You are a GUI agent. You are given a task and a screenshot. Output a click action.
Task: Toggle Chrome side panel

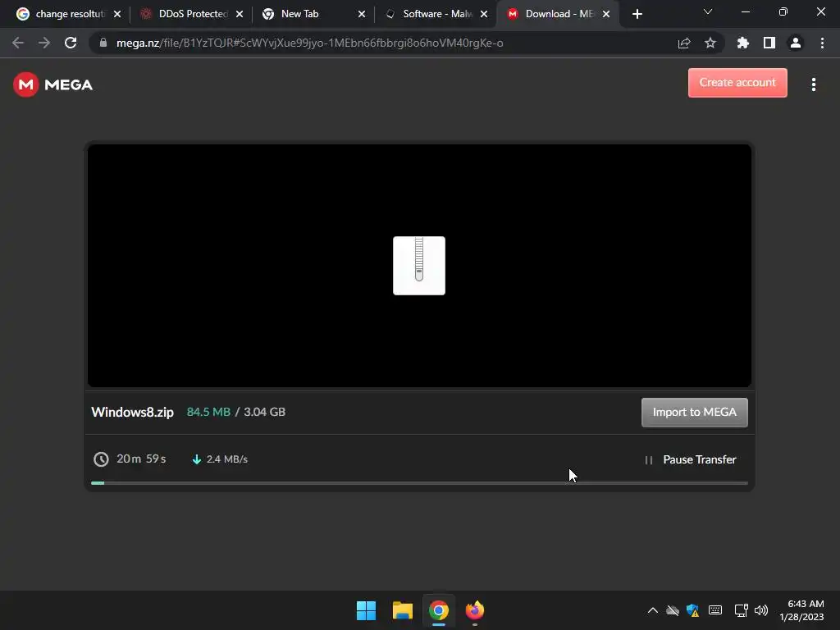pyautogui.click(x=769, y=43)
